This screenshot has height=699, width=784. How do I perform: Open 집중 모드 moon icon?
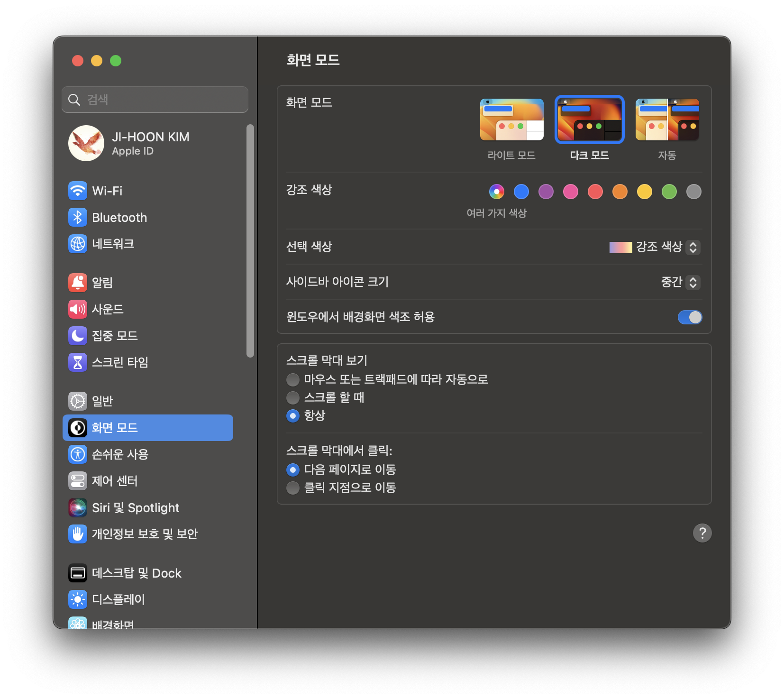pyautogui.click(x=78, y=336)
